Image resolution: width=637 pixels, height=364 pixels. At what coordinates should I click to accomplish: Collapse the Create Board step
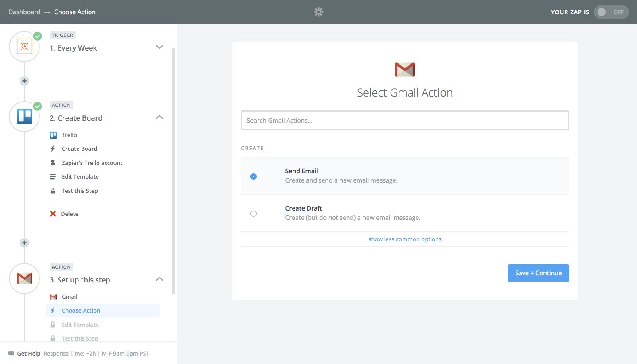160,117
